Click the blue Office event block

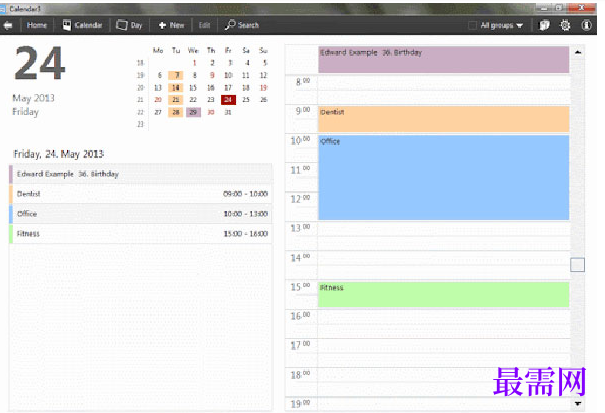(443, 177)
